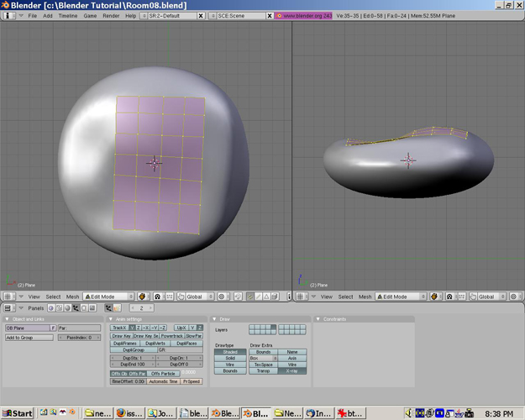This screenshot has height=420, width=525.
Task: Open the Mesh menu in left viewport header
Action: tap(73, 297)
